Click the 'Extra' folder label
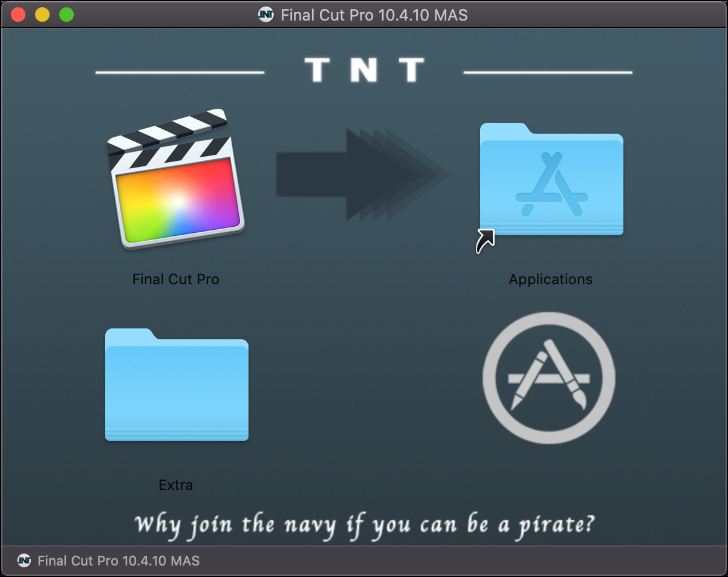The height and width of the screenshot is (577, 728). point(175,485)
